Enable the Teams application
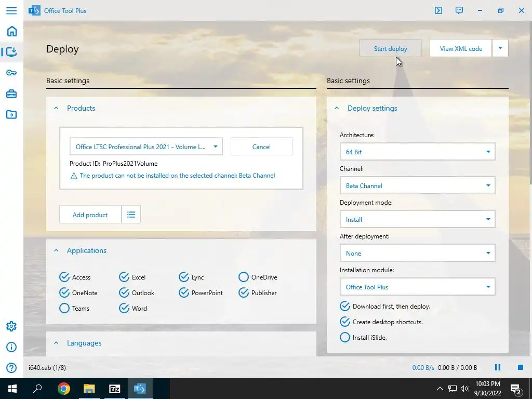 pos(64,308)
